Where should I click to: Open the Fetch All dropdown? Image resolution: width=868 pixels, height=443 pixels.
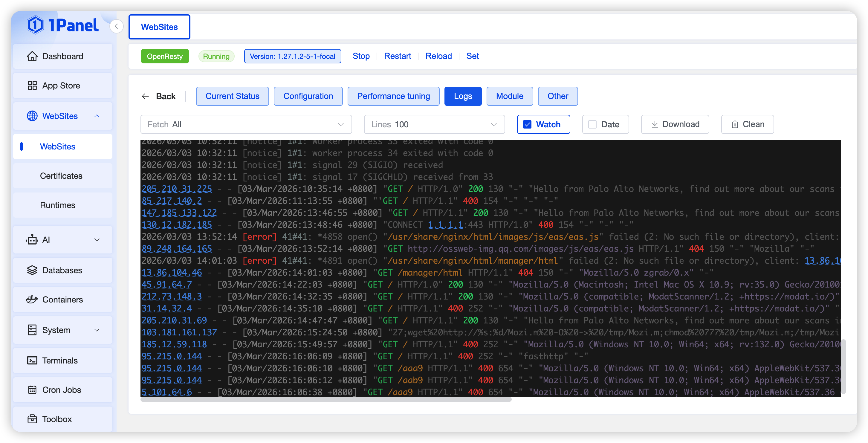coord(246,124)
